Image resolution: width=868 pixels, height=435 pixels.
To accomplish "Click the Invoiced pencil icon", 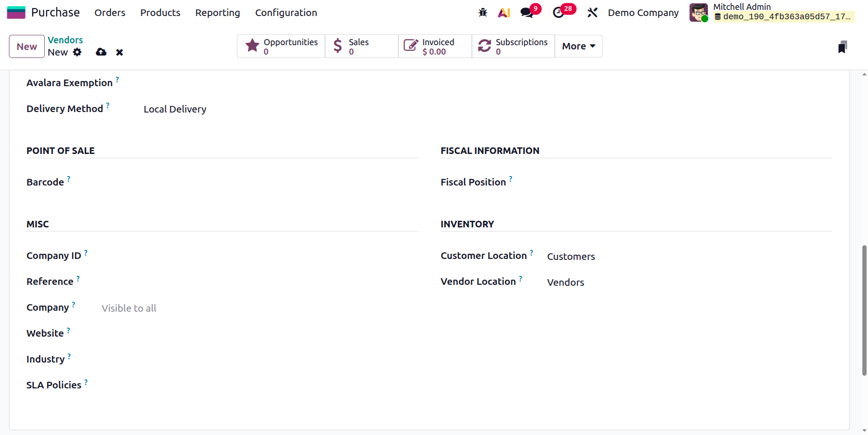I will pyautogui.click(x=410, y=45).
